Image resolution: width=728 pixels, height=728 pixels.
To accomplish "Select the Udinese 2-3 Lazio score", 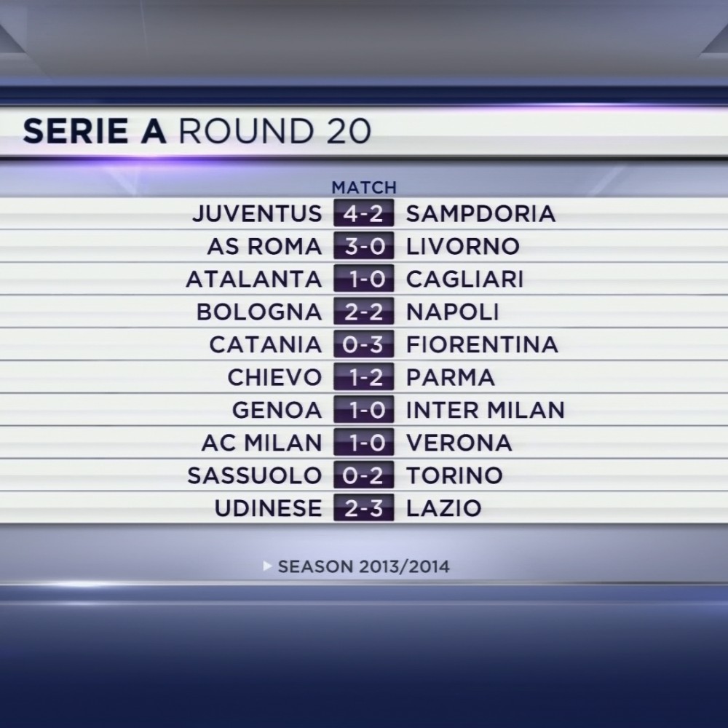I will (363, 508).
